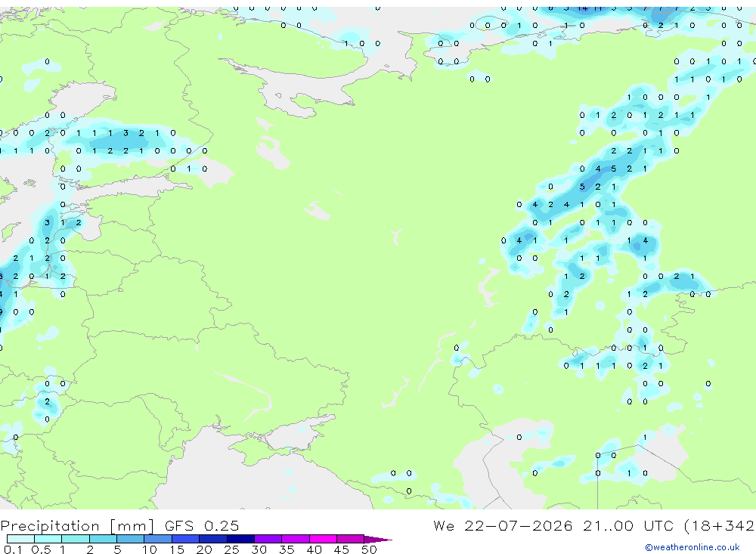Click the purple above-50 legend arrow

pos(378,540)
